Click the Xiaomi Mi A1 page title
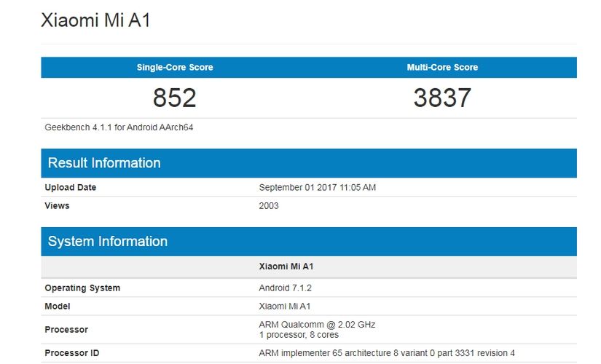Viewport: 601px width, 364px height. [95, 20]
